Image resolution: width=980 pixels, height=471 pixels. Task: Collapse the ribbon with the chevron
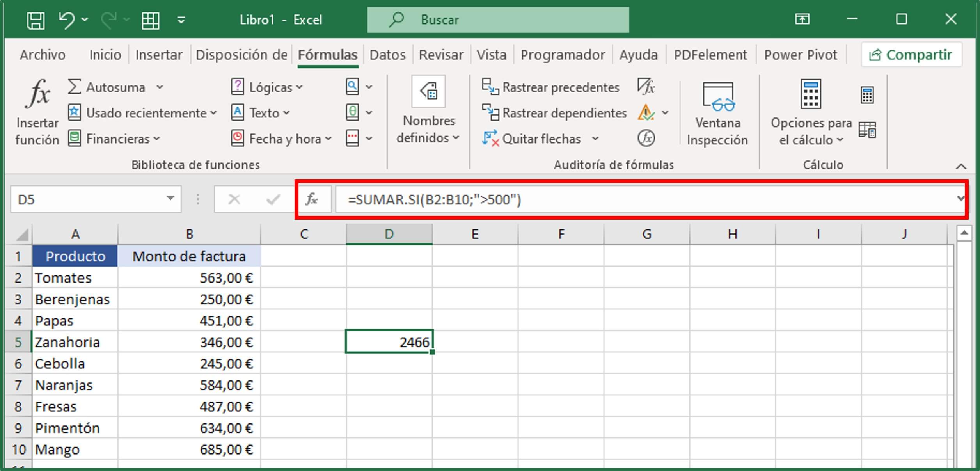(x=960, y=165)
